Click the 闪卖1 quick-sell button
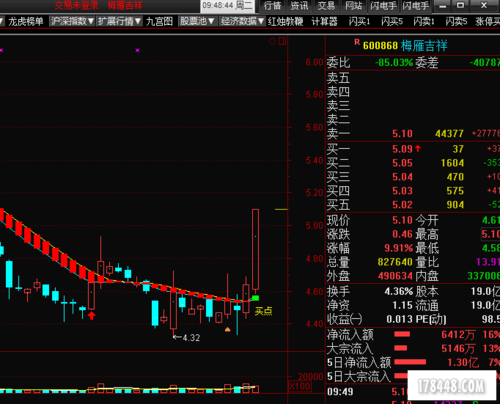500x404 pixels. click(424, 22)
